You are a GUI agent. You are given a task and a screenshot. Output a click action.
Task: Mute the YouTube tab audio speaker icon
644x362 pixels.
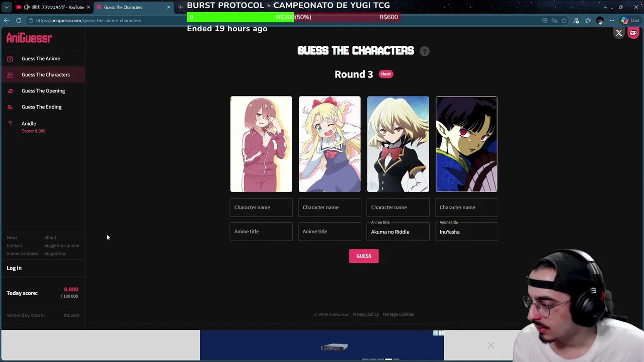pos(26,7)
